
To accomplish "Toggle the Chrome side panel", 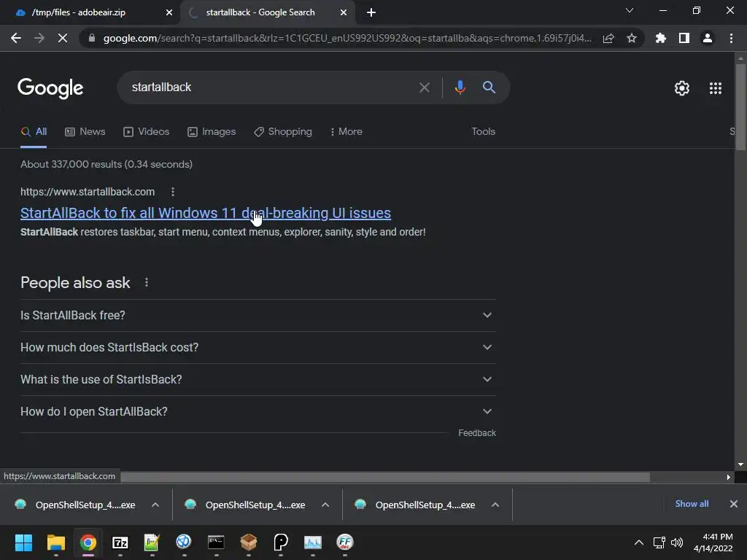I will (x=684, y=38).
